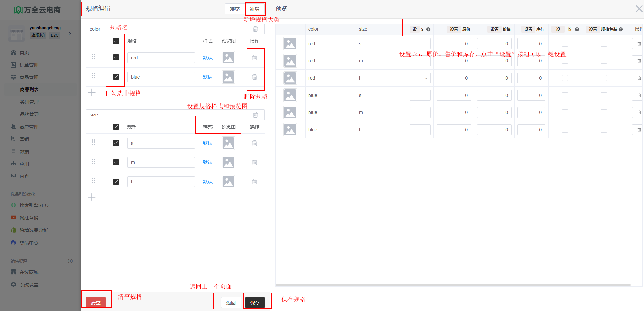Click the 保存 button to save specs

[x=255, y=303]
